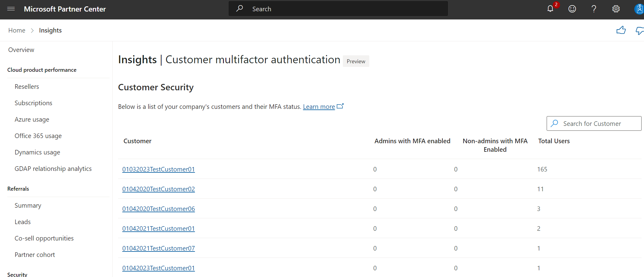This screenshot has width=644, height=277.
Task: Click the smiley feedback icon
Action: click(x=572, y=9)
